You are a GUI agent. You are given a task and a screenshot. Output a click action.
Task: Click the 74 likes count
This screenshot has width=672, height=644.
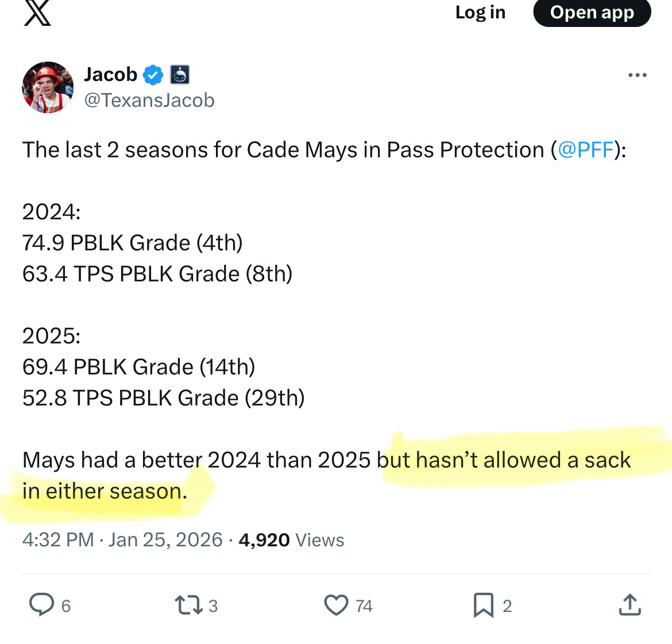click(x=364, y=606)
